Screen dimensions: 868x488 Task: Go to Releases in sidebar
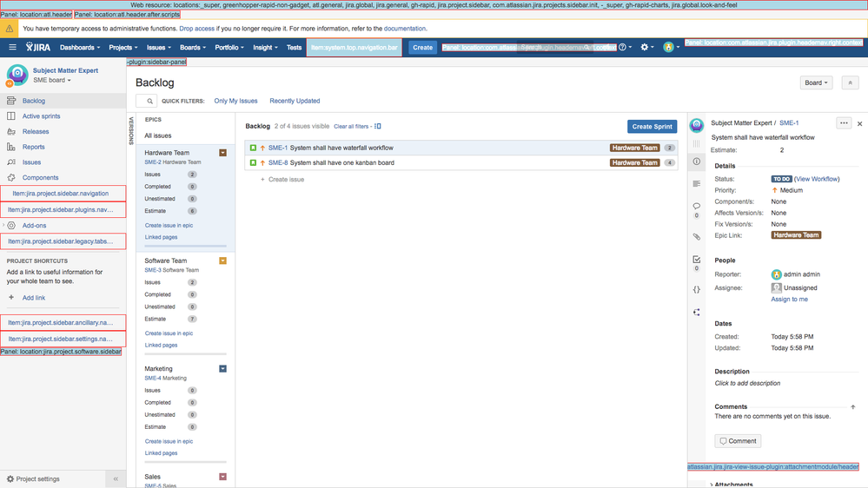click(x=36, y=132)
